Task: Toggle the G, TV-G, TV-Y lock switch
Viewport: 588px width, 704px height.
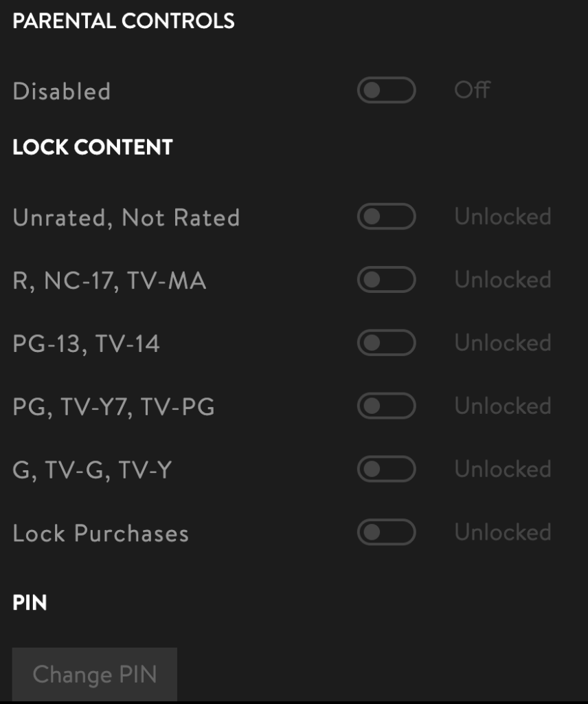Action: [386, 470]
